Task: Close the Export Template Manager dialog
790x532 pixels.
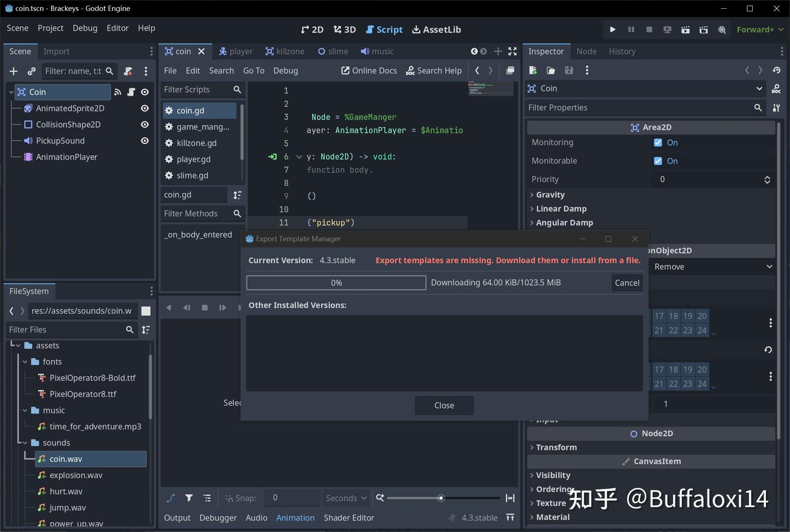Action: point(444,405)
